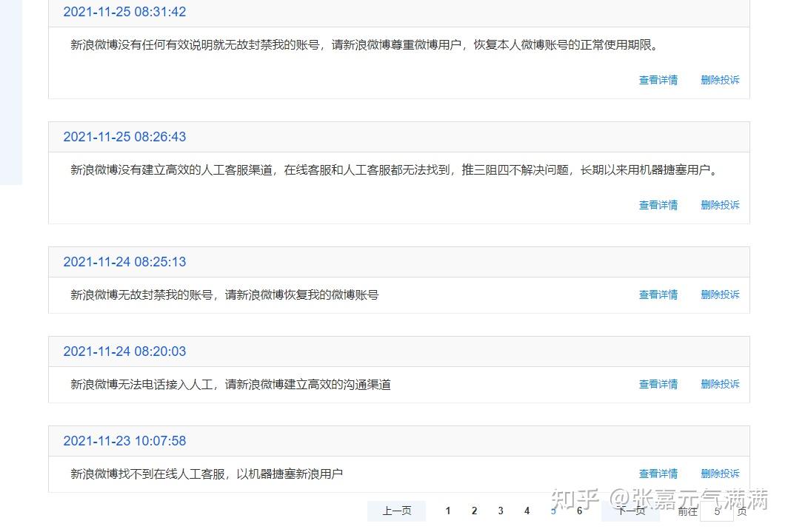The width and height of the screenshot is (788, 532).
Task: Click timestamp 2021-11-24 08:25:13
Action: [x=124, y=262]
